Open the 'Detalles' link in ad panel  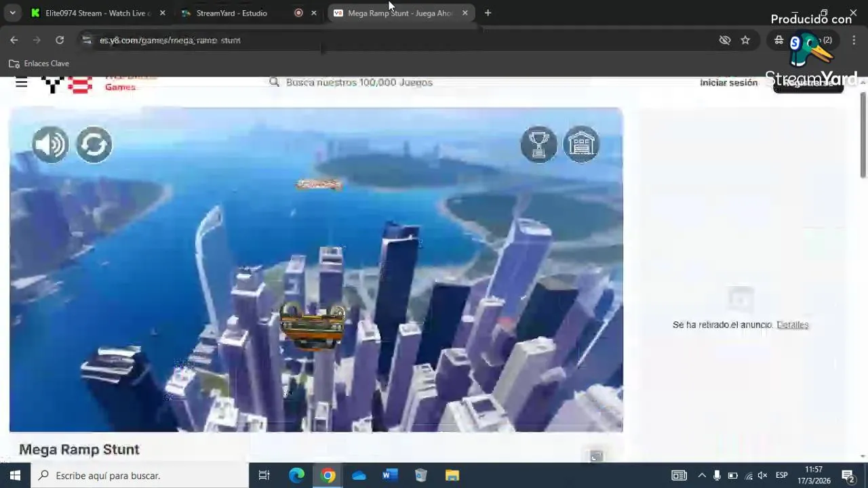(x=792, y=325)
